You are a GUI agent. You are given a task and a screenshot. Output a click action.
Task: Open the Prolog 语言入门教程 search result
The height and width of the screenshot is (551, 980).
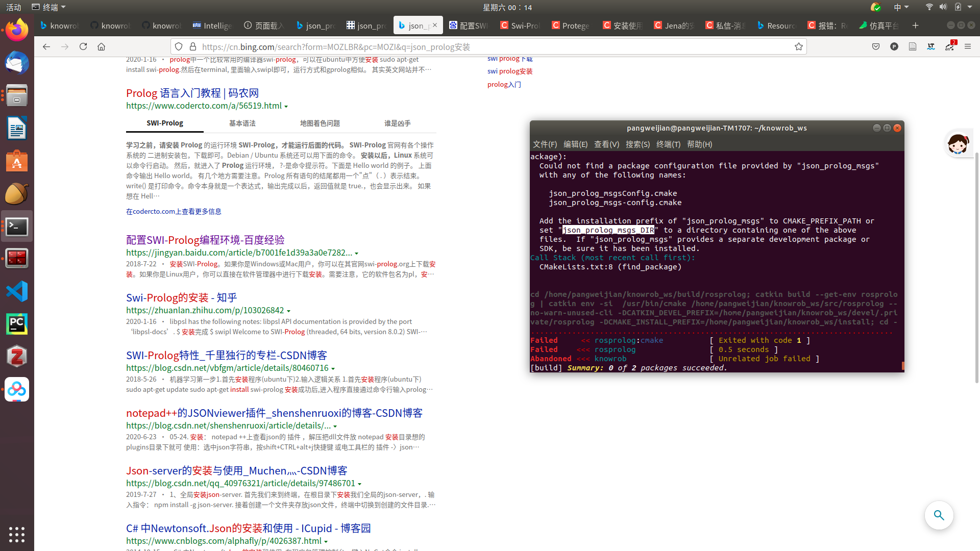coord(192,93)
